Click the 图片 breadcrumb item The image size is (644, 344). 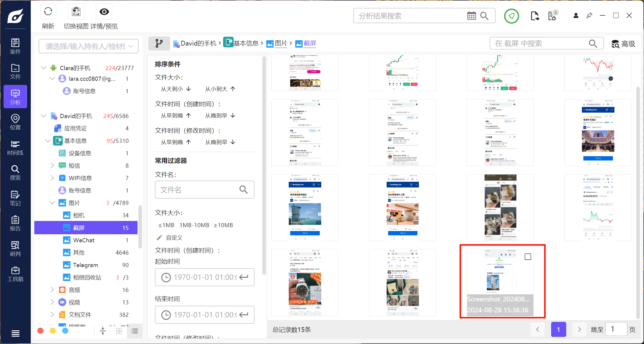tap(281, 43)
